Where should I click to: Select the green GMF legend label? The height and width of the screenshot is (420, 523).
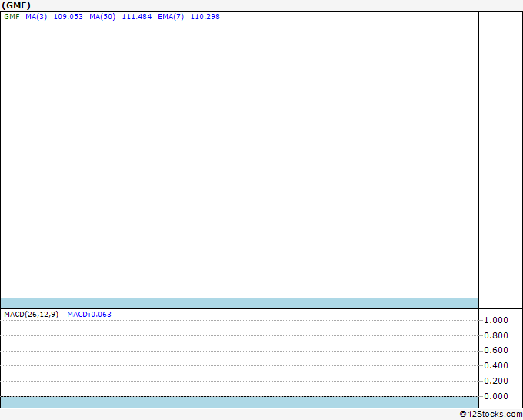pyautogui.click(x=12, y=17)
